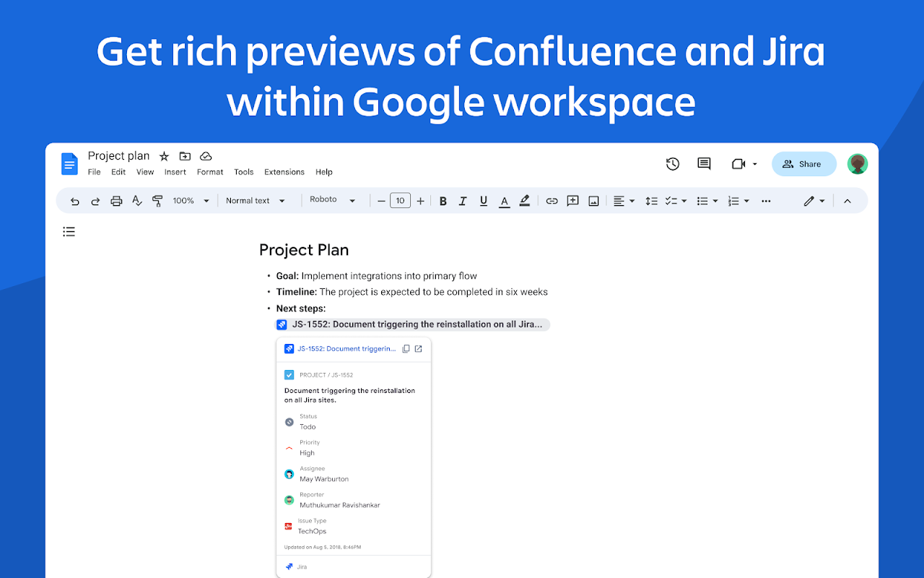Redo the last action
This screenshot has width=924, height=578.
point(95,201)
